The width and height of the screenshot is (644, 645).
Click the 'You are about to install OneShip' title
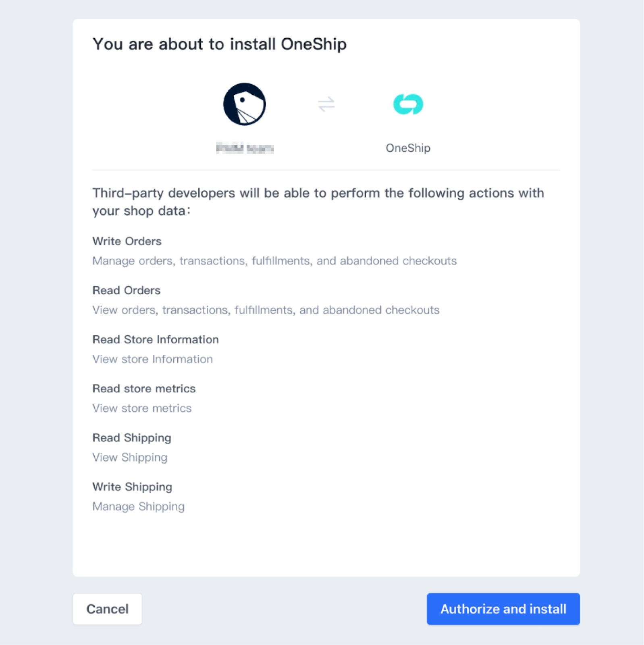point(219,44)
